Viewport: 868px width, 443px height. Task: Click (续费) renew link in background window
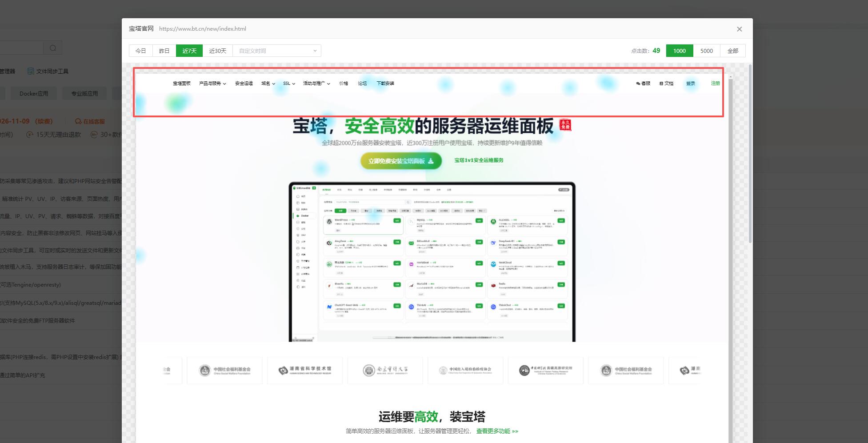click(44, 121)
